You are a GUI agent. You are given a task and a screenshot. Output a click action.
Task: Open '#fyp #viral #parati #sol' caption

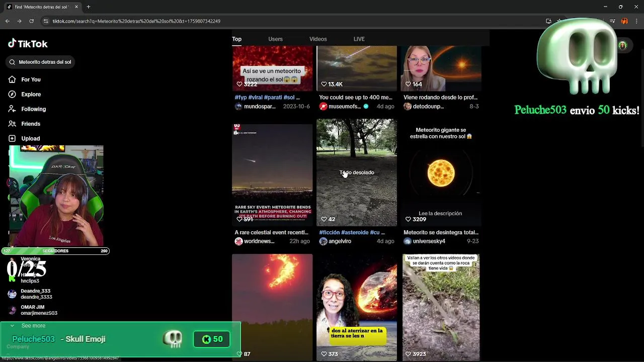[x=267, y=98]
